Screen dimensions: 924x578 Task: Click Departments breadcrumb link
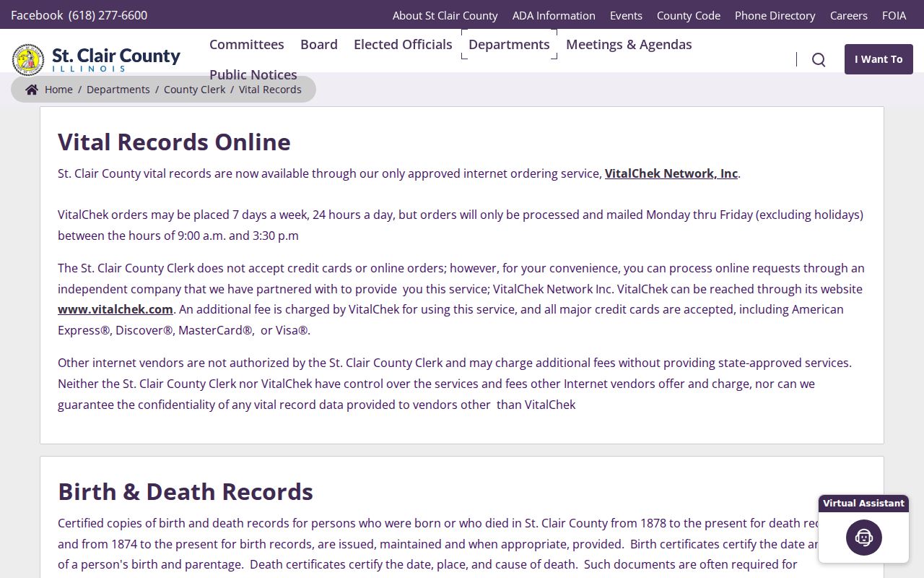tap(118, 90)
